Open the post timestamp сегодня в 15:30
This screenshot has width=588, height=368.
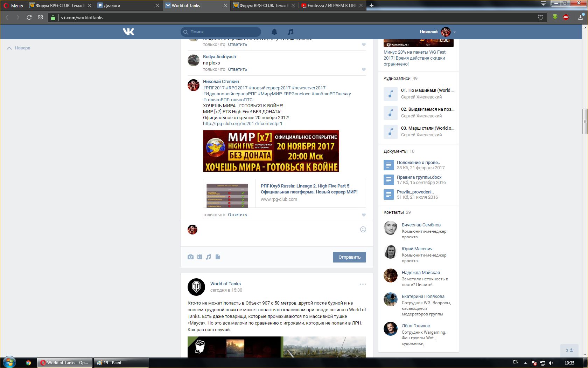click(226, 290)
